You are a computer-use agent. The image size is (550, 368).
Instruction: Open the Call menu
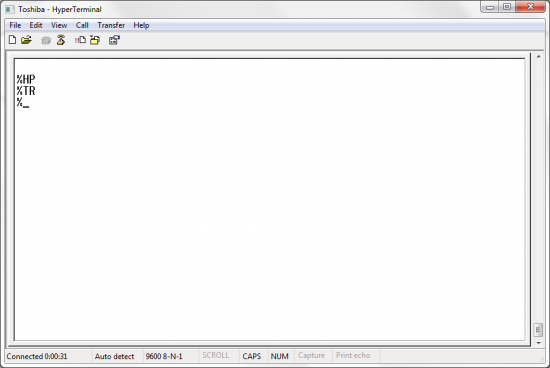[82, 25]
